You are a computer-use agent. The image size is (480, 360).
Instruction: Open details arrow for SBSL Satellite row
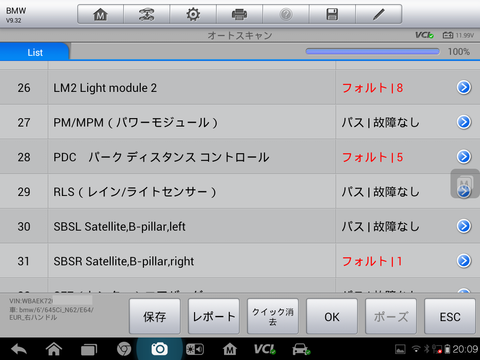coord(464,226)
